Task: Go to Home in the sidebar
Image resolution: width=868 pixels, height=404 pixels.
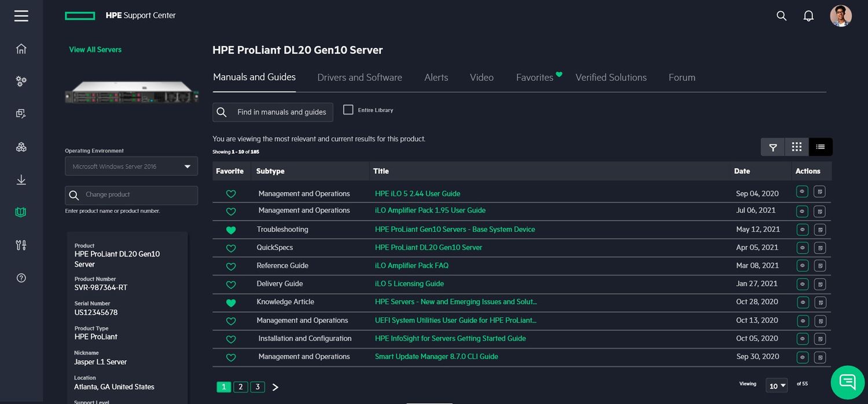Action: coord(21,49)
